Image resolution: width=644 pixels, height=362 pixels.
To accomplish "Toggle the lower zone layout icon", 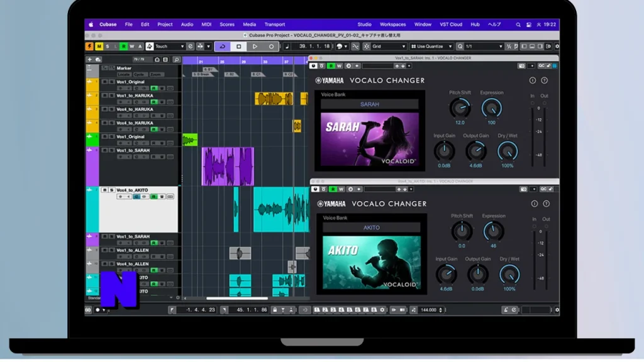I will (532, 47).
